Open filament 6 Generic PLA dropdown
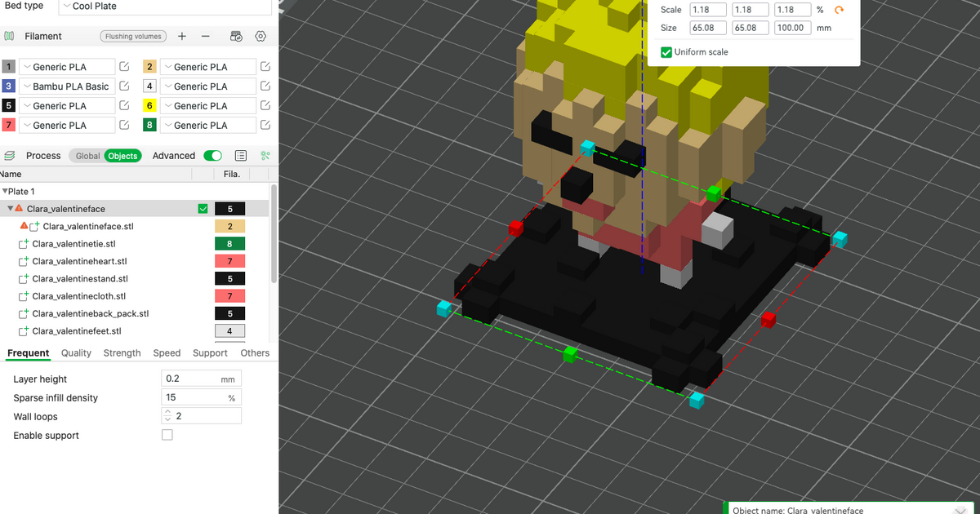Screen dimensions: 980x514 click(x=207, y=106)
